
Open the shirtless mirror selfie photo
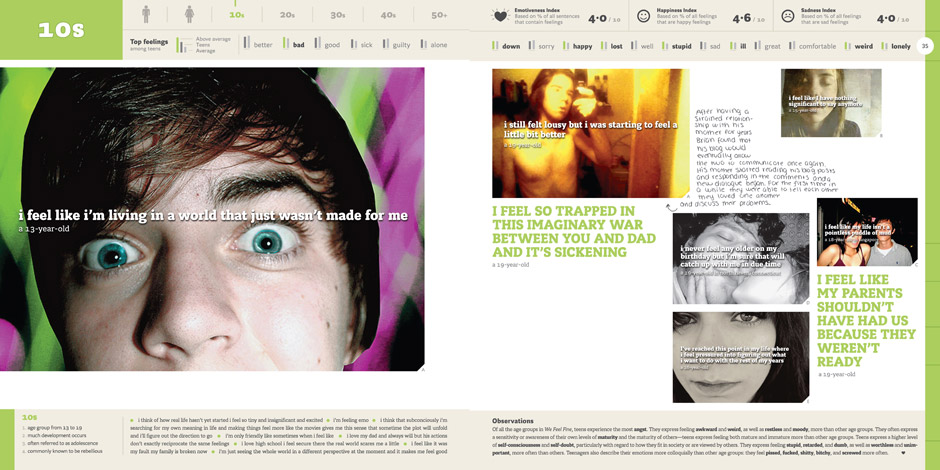click(x=590, y=133)
